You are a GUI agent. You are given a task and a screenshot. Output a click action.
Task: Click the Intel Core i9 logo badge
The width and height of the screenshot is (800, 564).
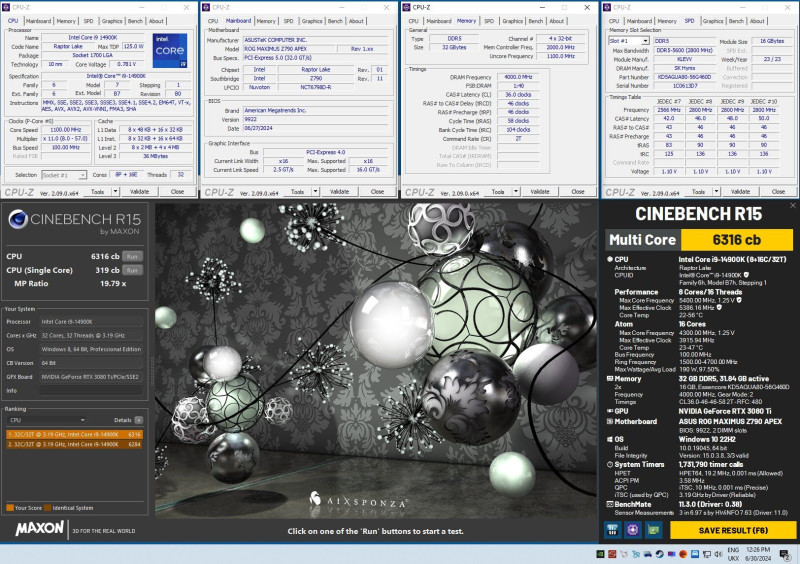click(x=170, y=50)
